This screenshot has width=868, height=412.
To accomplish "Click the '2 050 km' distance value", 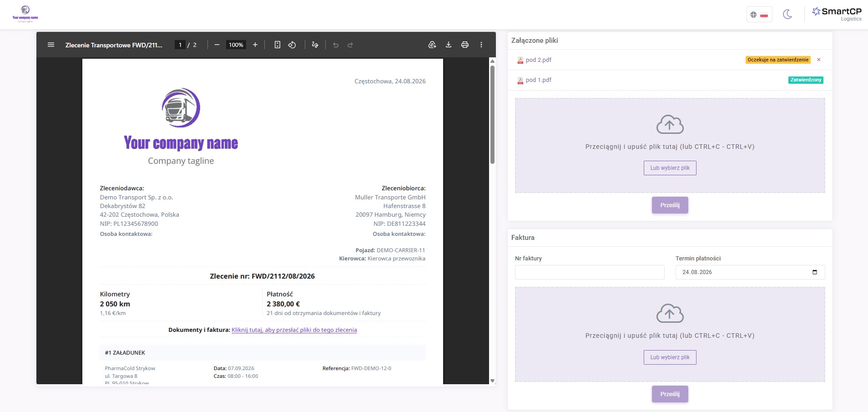I will pyautogui.click(x=115, y=304).
